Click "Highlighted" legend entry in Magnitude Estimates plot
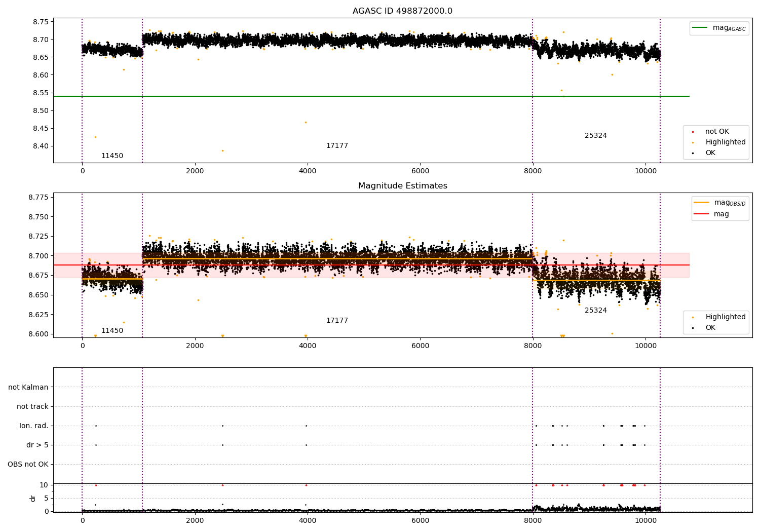 [719, 317]
